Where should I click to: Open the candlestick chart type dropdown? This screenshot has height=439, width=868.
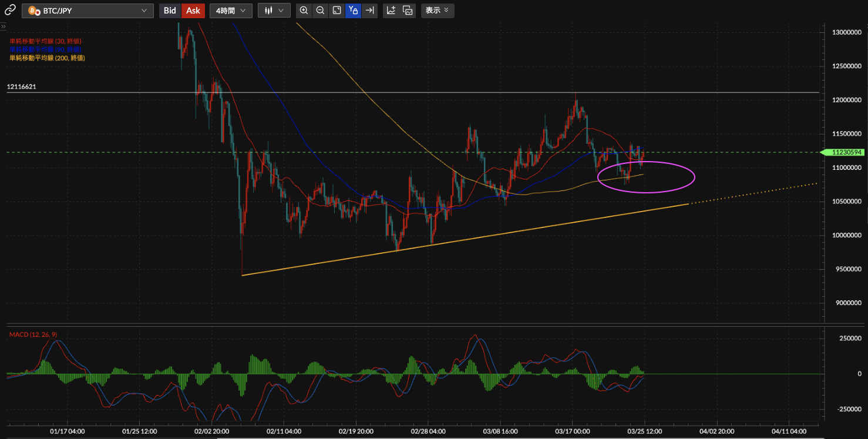click(x=274, y=11)
